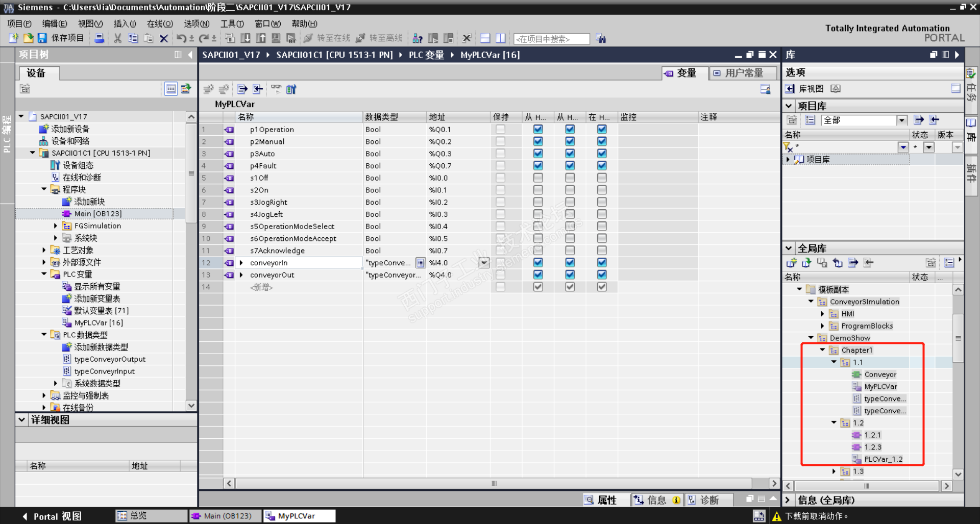Image resolution: width=980 pixels, height=524 pixels.
Task: Click the print icon in main toolbar
Action: (100, 38)
